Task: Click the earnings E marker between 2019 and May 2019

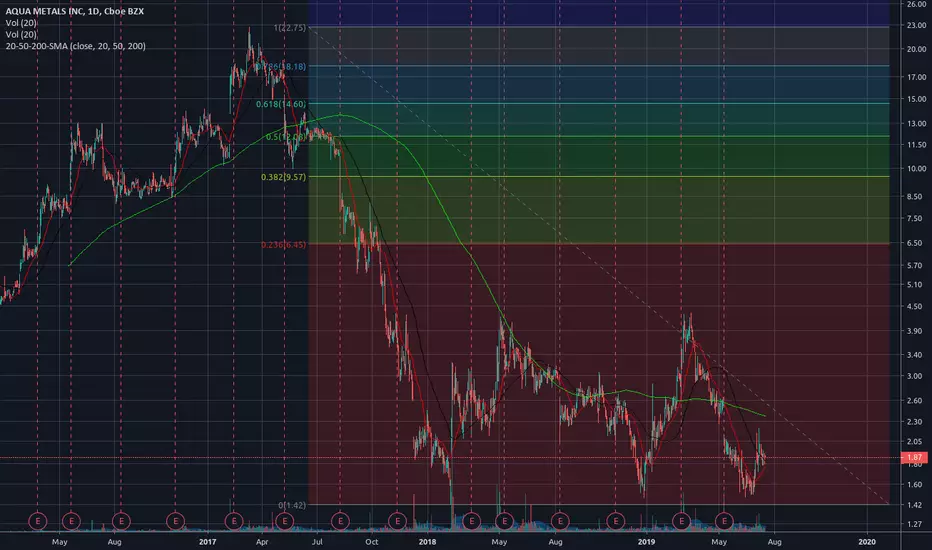Action: click(681, 521)
